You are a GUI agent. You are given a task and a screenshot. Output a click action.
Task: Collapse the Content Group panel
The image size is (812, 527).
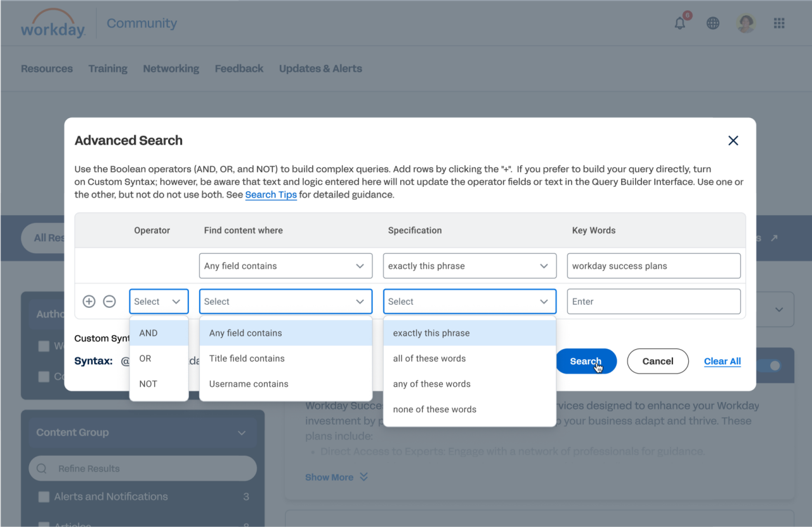[x=241, y=433]
